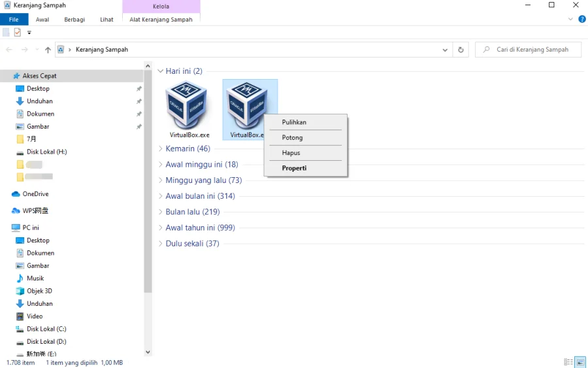Expand Dulu sekali (37) group
Image resolution: width=588 pixels, height=368 pixels.
[161, 243]
